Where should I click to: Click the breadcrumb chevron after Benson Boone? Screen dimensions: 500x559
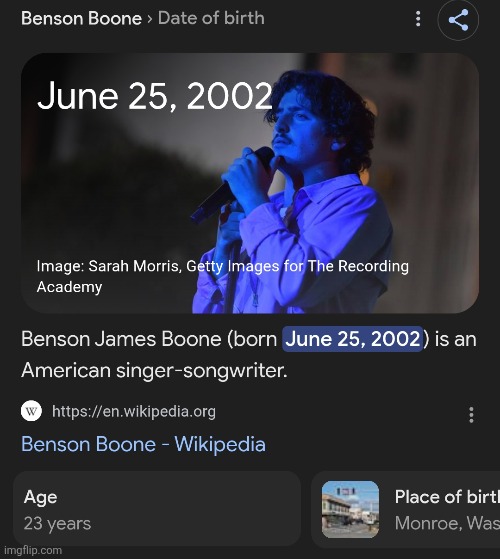150,19
